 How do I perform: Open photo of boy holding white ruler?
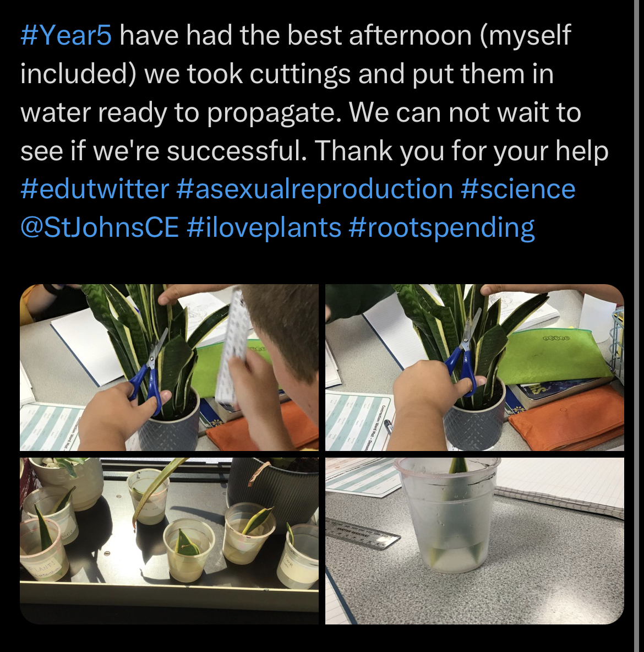coord(169,368)
